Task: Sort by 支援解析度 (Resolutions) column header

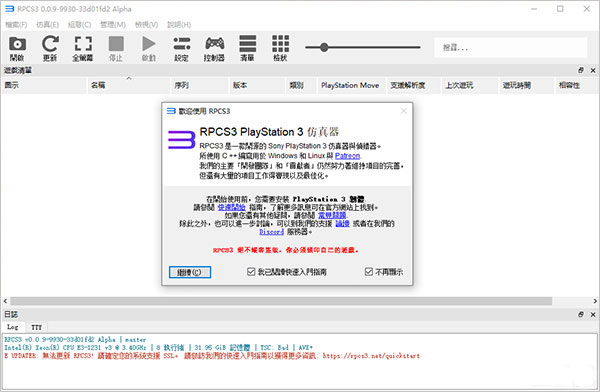Action: (414, 85)
